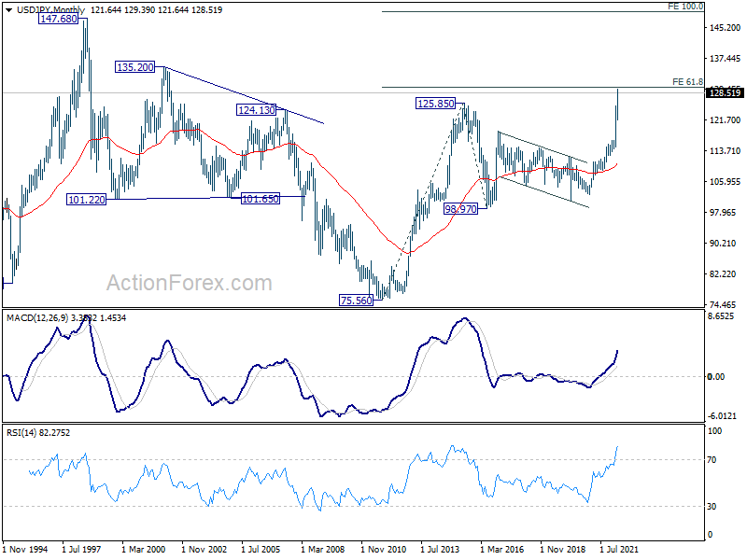747x560 pixels.
Task: Select the FE 61.8 projection label
Action: coord(687,82)
